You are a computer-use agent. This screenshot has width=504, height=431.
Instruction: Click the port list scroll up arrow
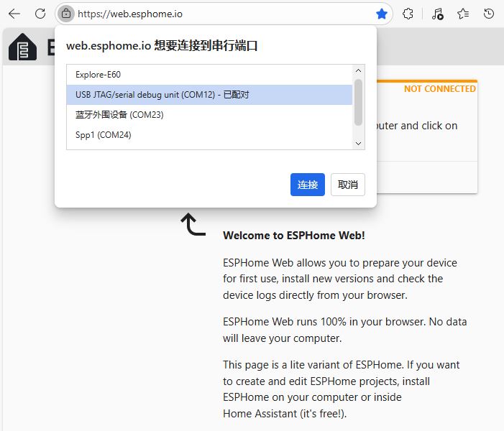358,70
